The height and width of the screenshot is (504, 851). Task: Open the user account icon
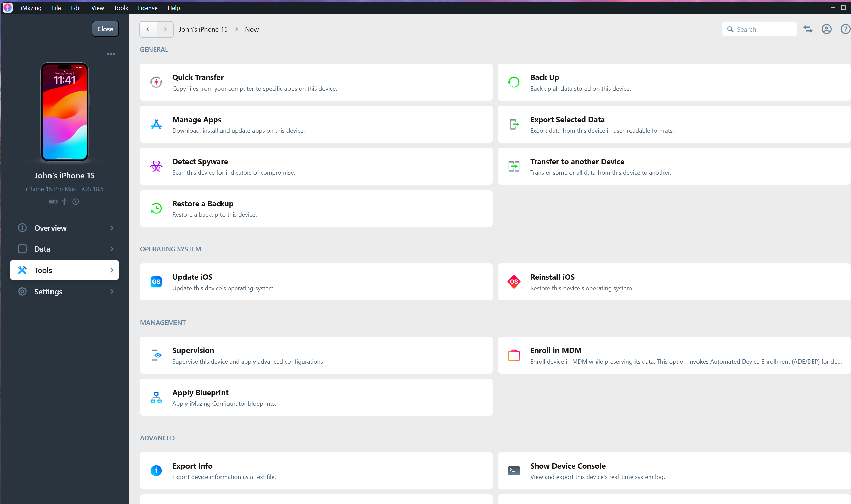click(x=826, y=29)
